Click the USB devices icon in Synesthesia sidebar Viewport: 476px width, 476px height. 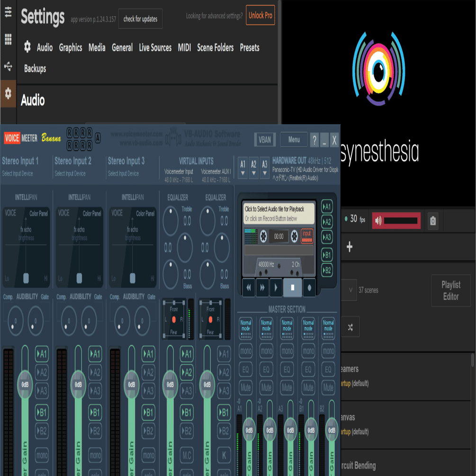8,66
